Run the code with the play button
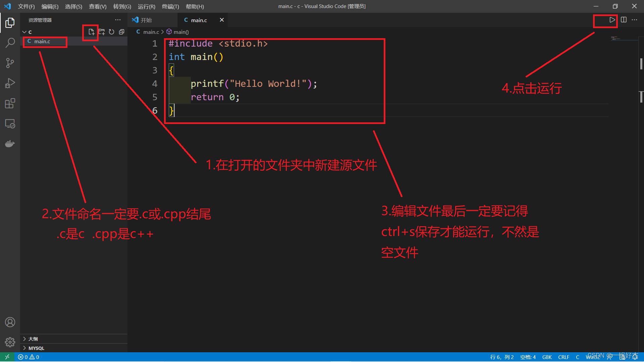Screen dimensions: 644x362 coord(612,20)
